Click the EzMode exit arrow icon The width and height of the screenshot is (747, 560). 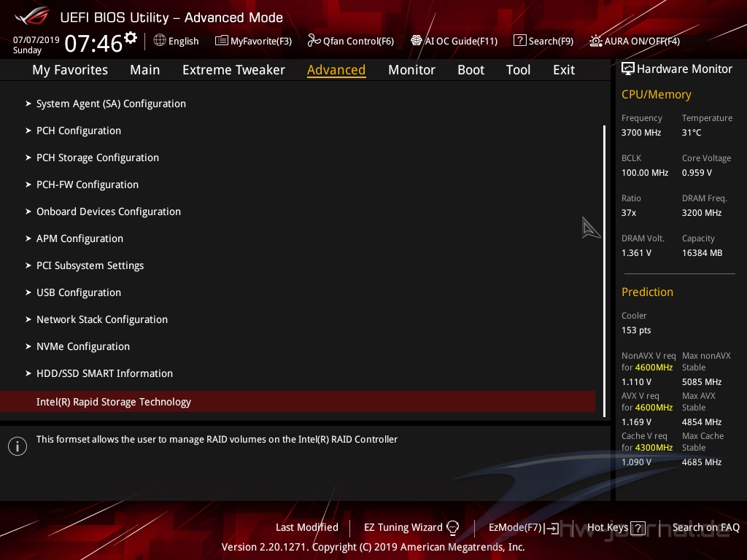click(551, 528)
